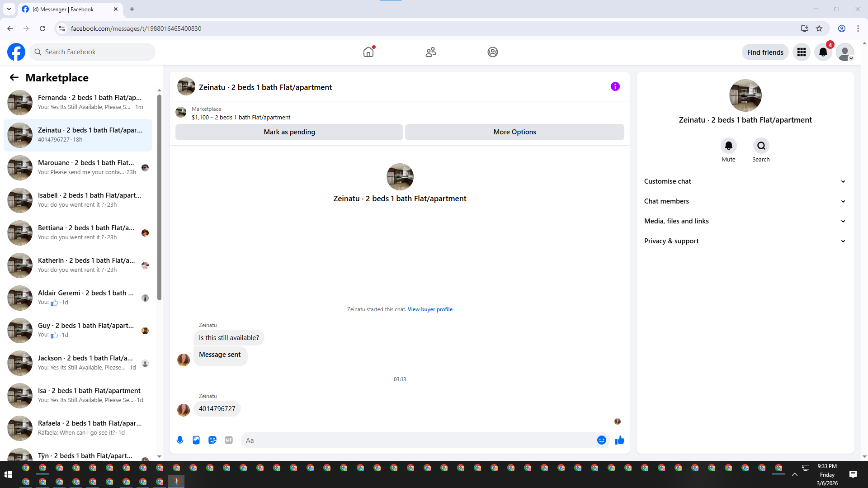Click the More Options button
Viewport: 868px width, 488px height.
coord(514,132)
